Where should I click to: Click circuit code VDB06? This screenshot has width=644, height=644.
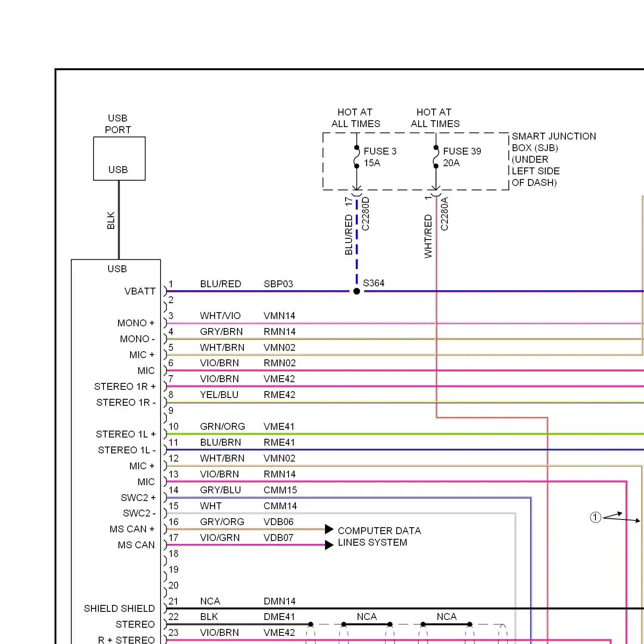pyautogui.click(x=279, y=522)
